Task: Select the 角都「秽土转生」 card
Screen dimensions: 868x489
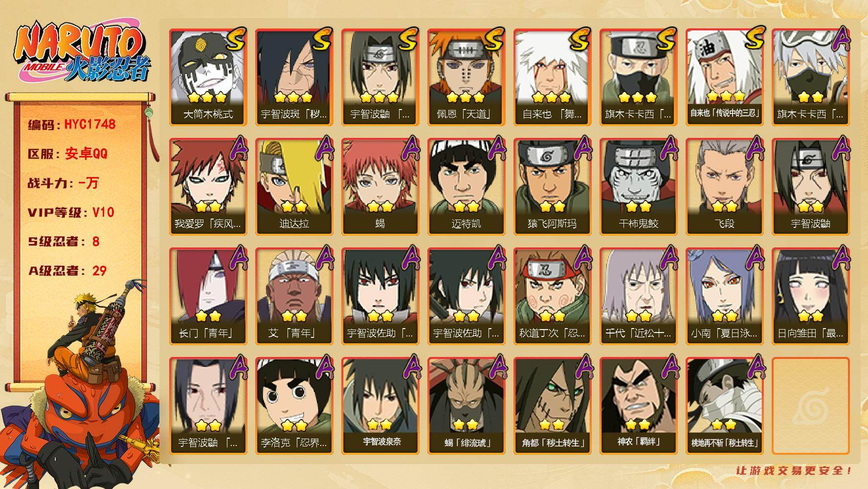Action: (552, 406)
